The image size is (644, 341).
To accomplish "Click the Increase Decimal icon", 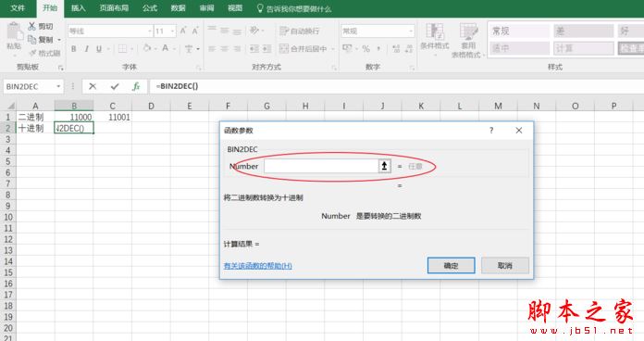I will [x=396, y=48].
